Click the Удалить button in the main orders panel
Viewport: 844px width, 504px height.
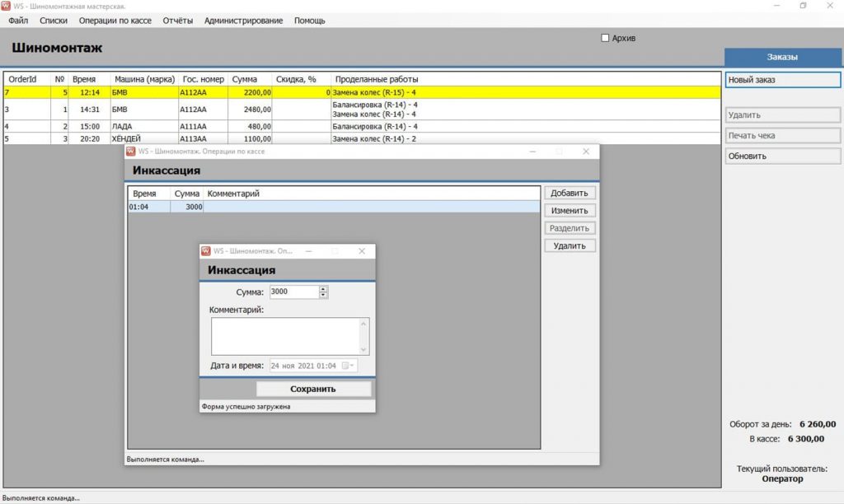point(783,115)
